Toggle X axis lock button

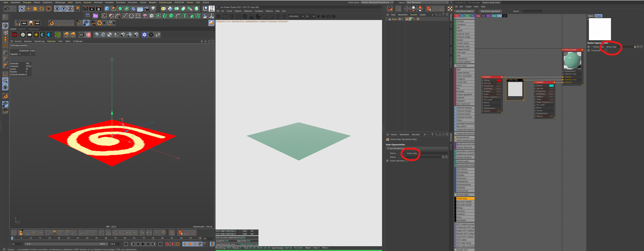click(57, 9)
